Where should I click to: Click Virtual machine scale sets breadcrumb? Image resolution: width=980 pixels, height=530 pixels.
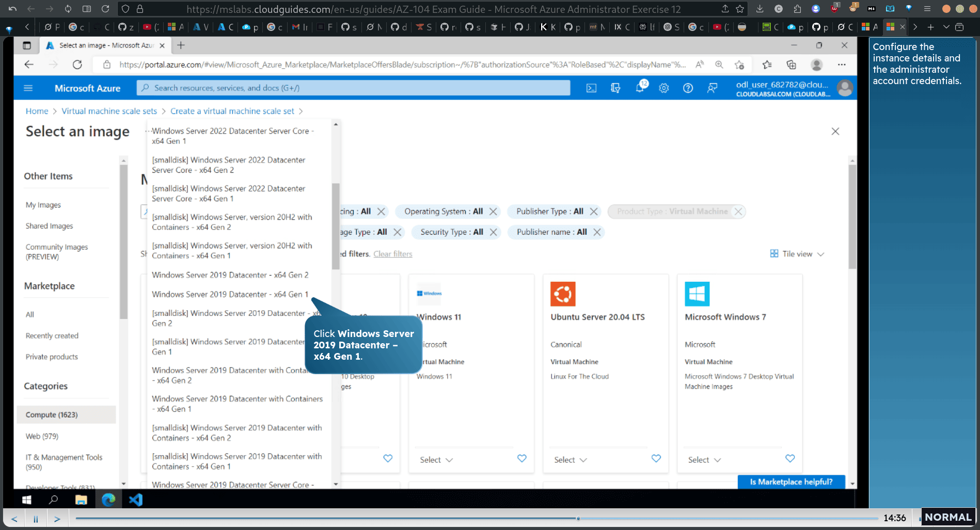pyautogui.click(x=109, y=111)
